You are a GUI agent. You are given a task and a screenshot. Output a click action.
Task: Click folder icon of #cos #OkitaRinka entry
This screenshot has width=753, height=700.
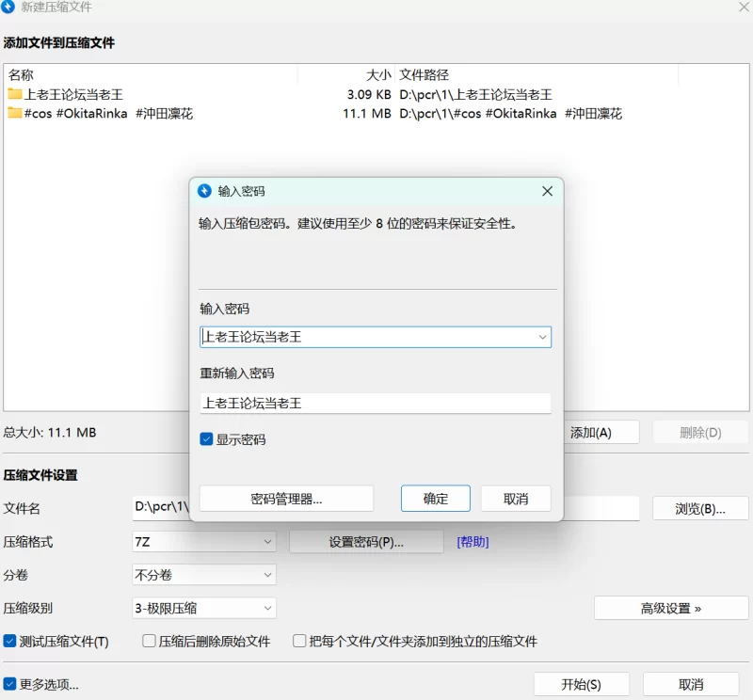pos(14,113)
